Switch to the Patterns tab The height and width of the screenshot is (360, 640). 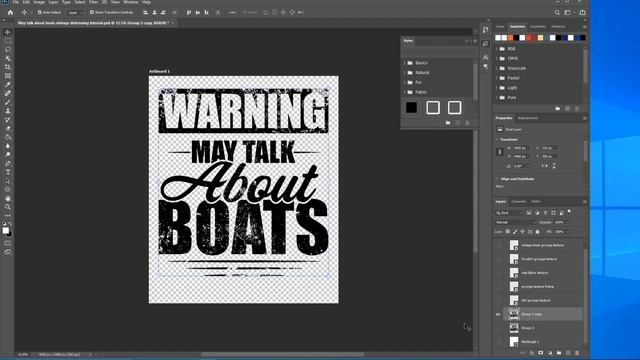pyautogui.click(x=558, y=27)
